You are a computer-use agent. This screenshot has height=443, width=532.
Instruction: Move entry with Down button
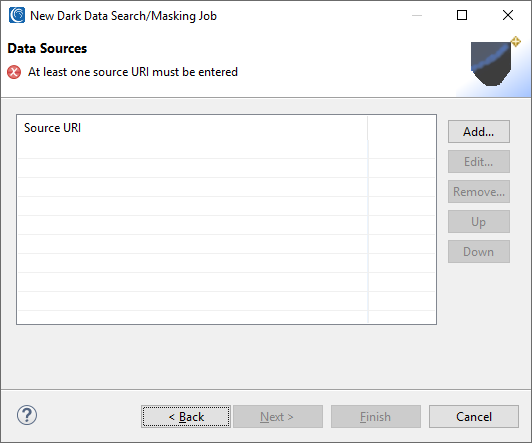(x=479, y=252)
